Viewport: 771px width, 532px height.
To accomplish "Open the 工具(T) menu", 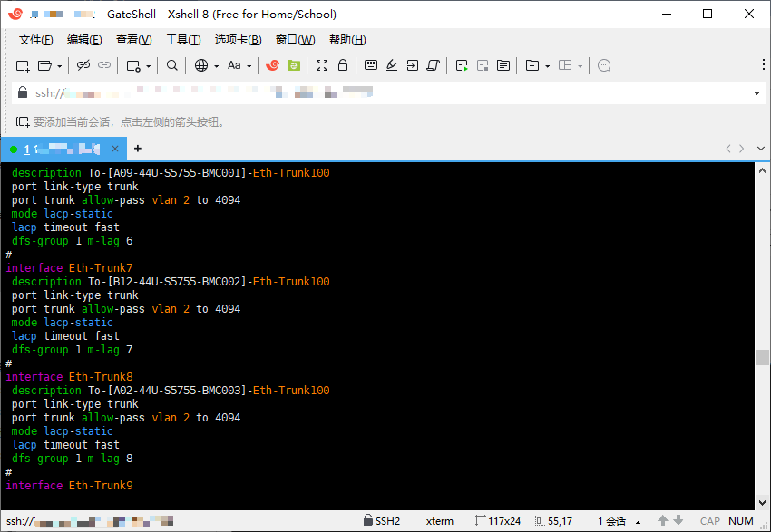I will pos(183,40).
